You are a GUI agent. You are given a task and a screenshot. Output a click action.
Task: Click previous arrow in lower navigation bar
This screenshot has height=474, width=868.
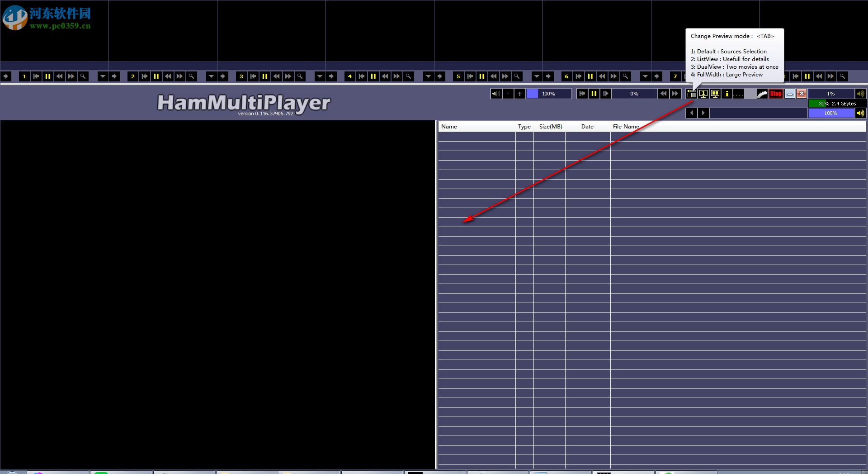692,113
